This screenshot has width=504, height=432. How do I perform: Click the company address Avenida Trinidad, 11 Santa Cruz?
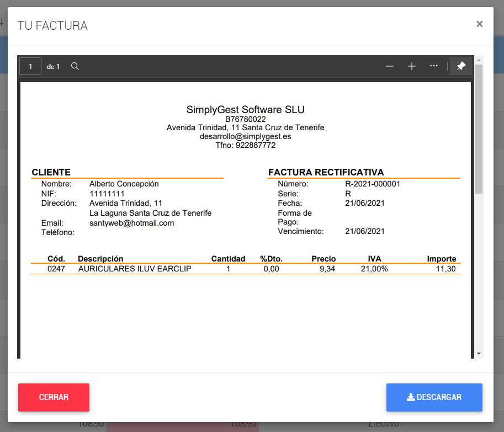[x=245, y=127]
